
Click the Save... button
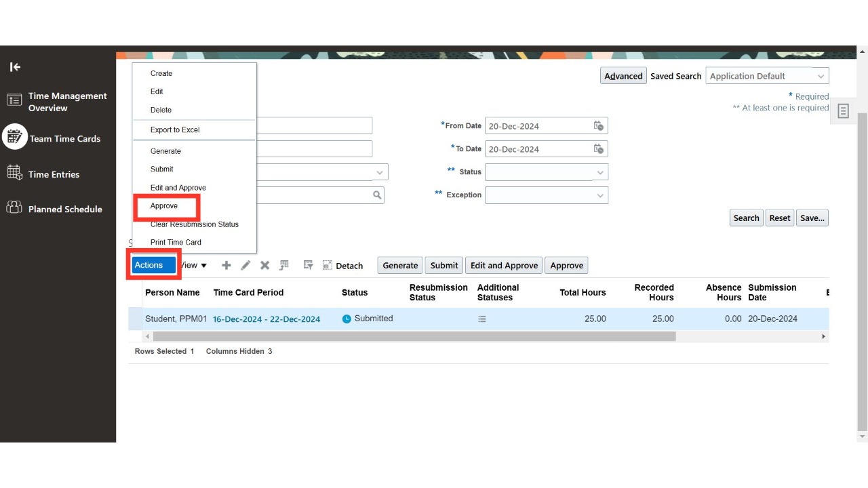click(x=812, y=218)
